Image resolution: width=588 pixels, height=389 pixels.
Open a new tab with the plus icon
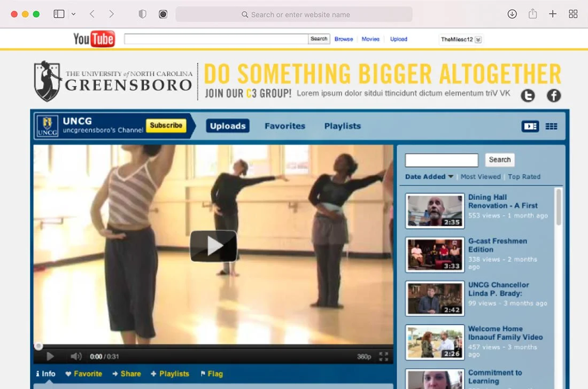pyautogui.click(x=552, y=14)
